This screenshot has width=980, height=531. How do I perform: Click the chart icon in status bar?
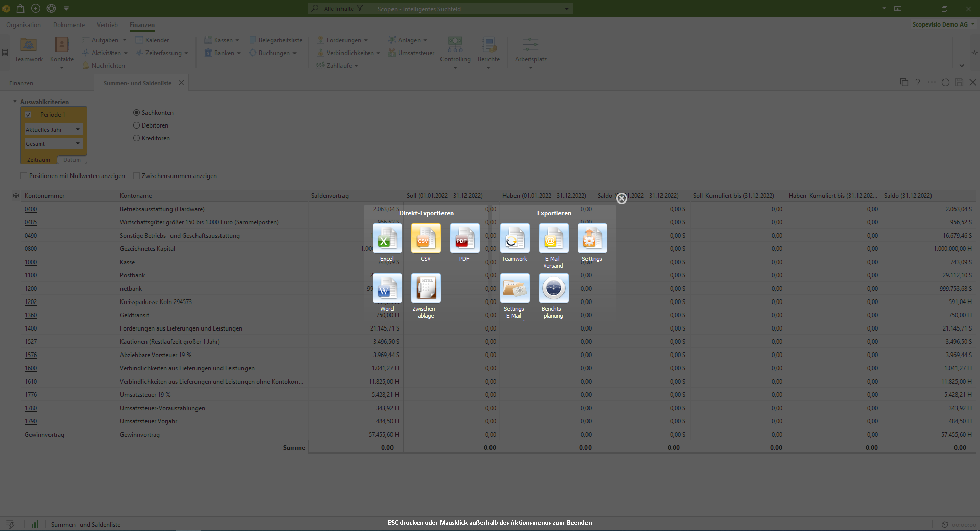35,524
